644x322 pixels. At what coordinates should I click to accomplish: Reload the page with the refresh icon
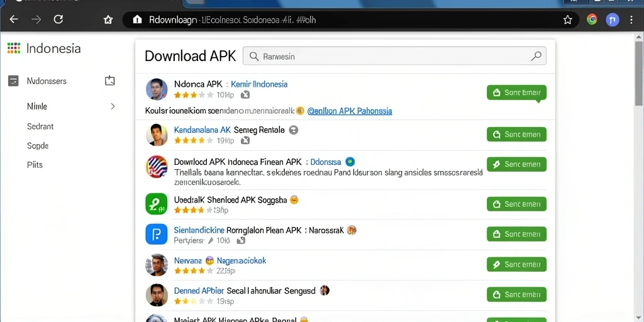click(x=58, y=19)
